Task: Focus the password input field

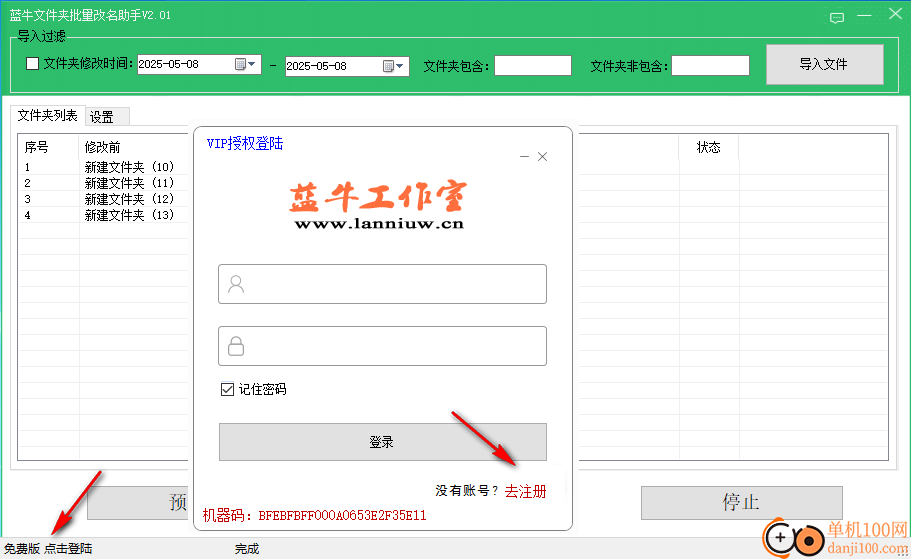Action: click(382, 346)
